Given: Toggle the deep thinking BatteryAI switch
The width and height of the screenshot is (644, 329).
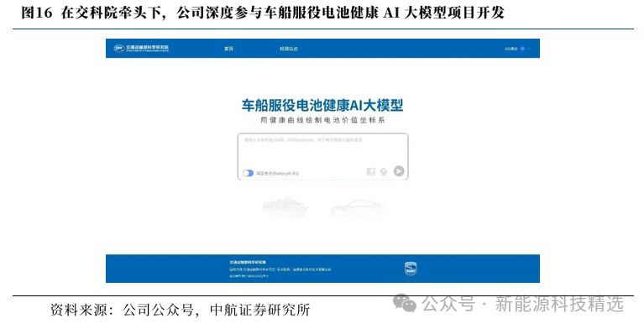Looking at the screenshot, I should 248,173.
